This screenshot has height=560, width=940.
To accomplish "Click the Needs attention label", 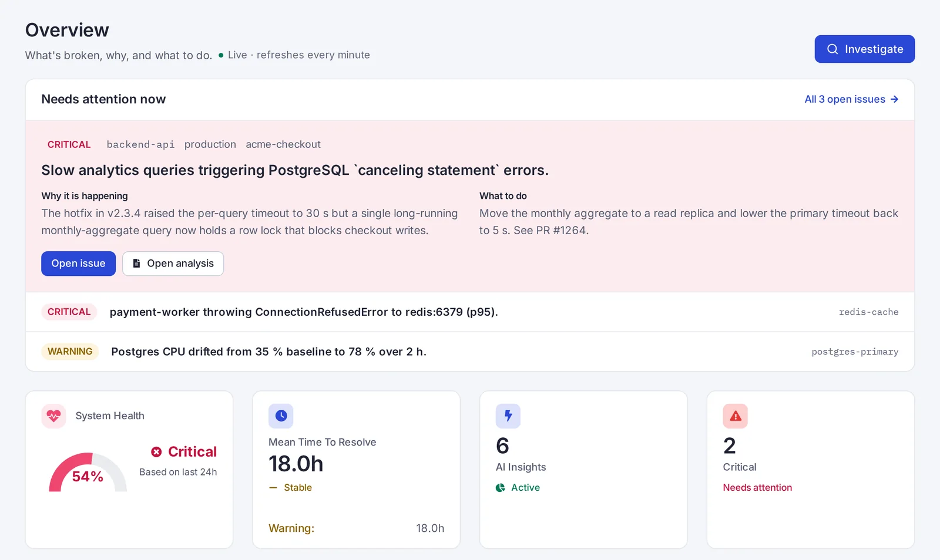I will coord(757,488).
